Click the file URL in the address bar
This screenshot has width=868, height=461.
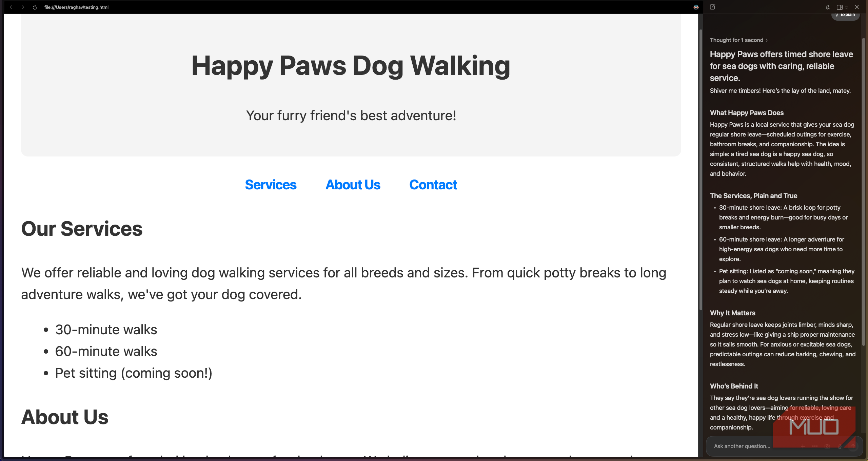point(76,7)
